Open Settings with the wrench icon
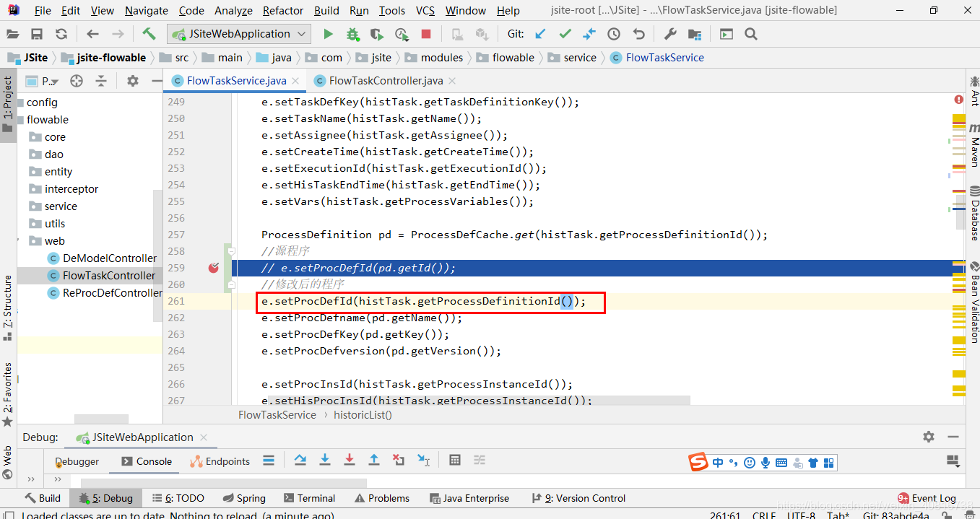 point(670,34)
